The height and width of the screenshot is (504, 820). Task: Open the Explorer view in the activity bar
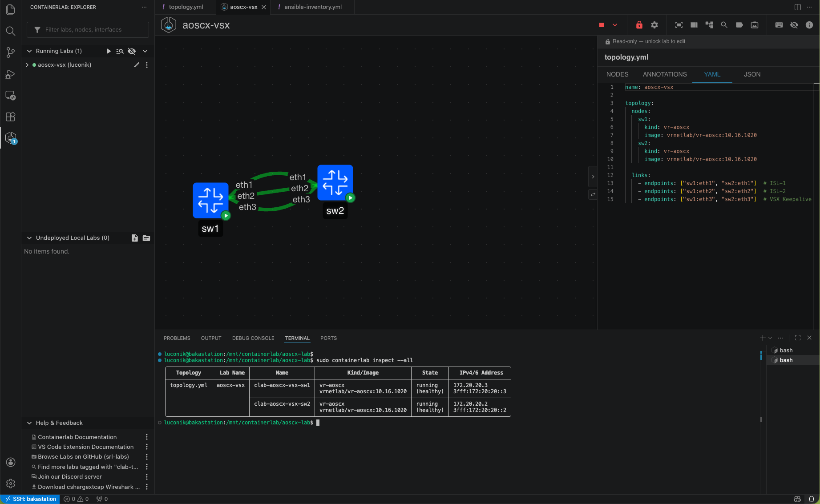pos(10,9)
